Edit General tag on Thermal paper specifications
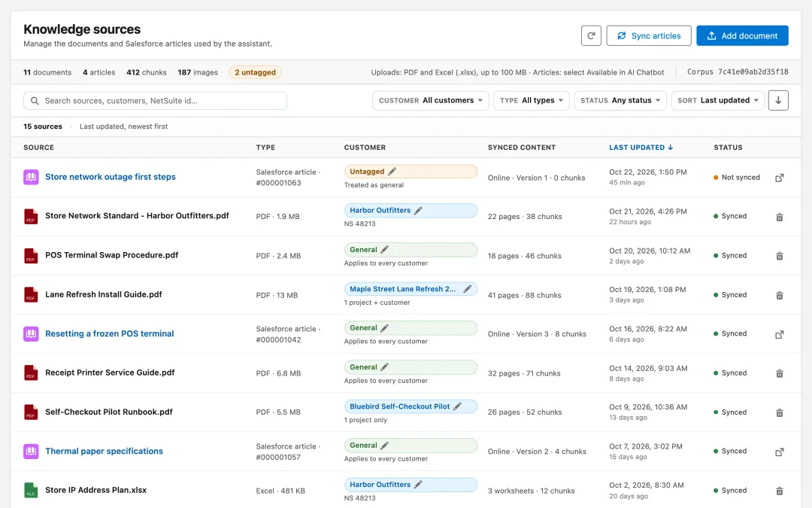Image resolution: width=812 pixels, height=508 pixels. click(384, 446)
